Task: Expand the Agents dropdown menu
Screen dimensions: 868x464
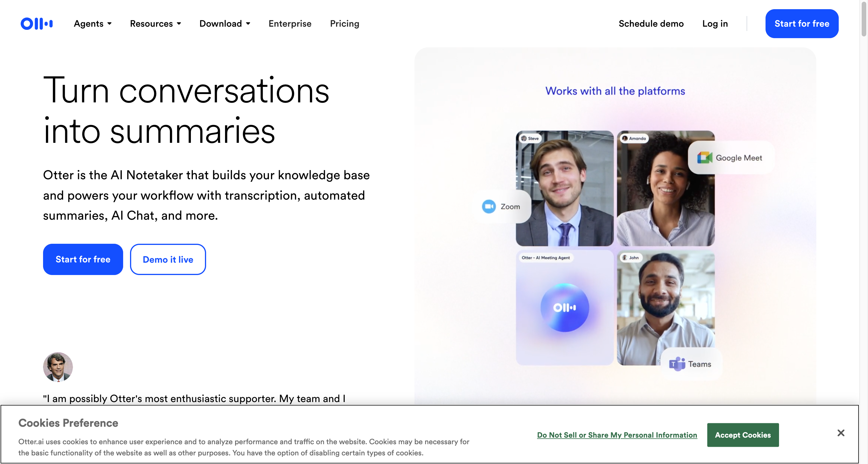Action: (93, 24)
